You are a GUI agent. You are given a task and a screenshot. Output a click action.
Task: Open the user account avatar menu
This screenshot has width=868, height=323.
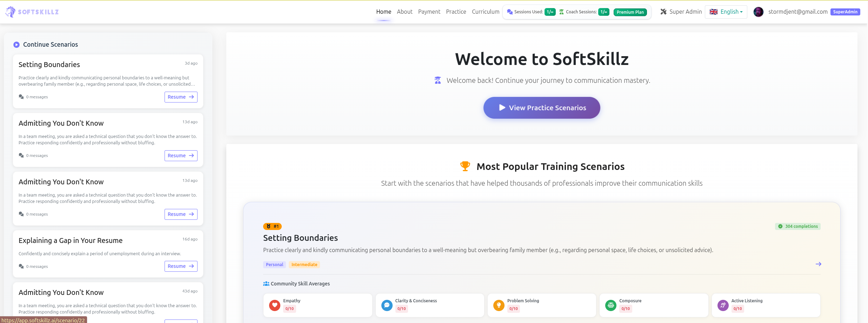(759, 12)
